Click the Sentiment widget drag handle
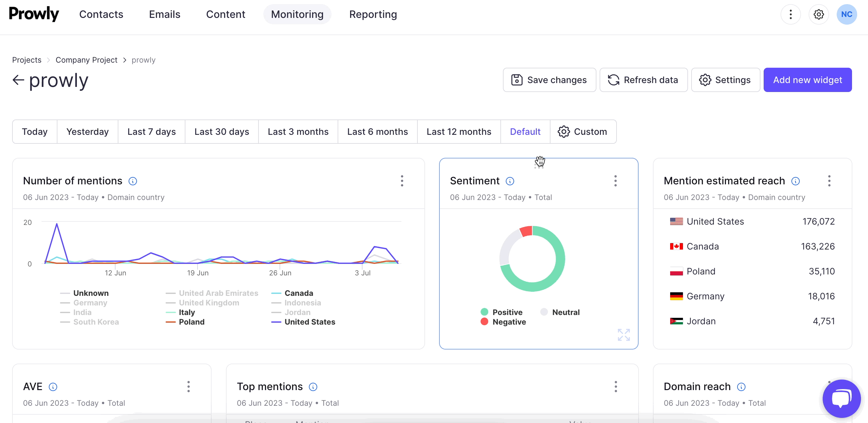 pos(539,166)
